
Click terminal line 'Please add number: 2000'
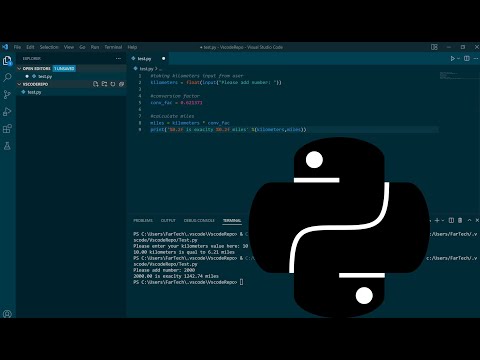pyautogui.click(x=164, y=270)
